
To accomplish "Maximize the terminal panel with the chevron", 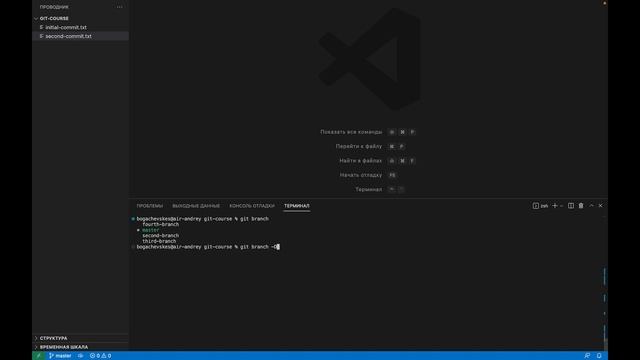I will pyautogui.click(x=591, y=206).
